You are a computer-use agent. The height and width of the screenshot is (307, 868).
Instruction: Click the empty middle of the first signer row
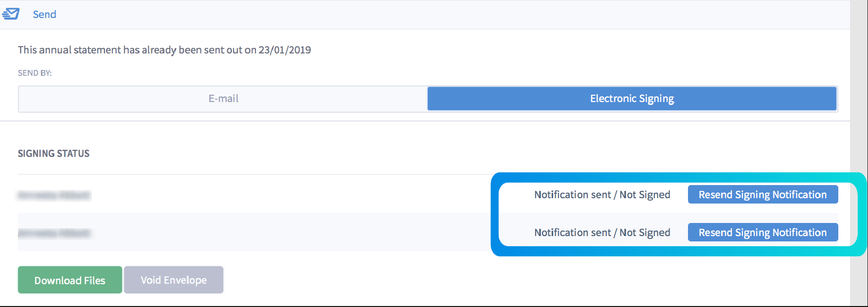292,194
